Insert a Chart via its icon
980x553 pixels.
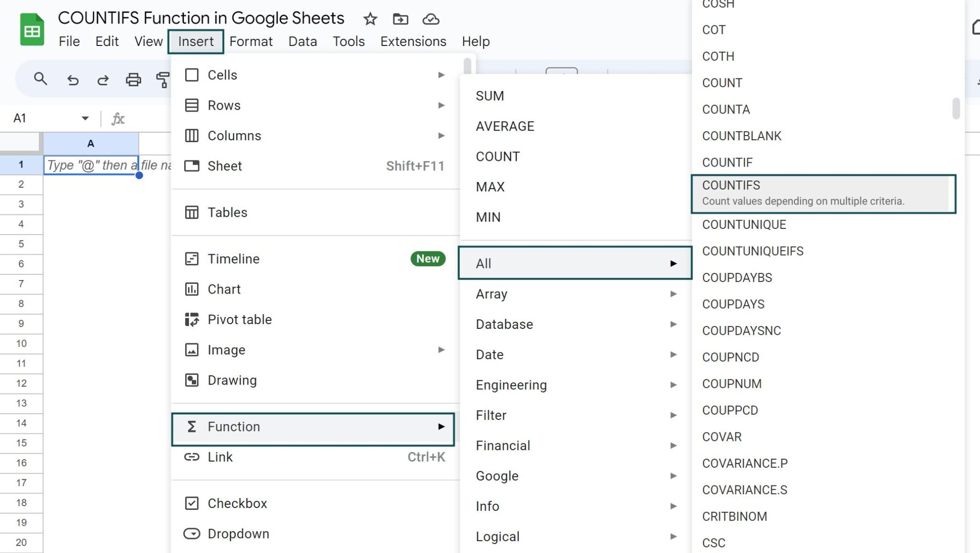click(191, 289)
